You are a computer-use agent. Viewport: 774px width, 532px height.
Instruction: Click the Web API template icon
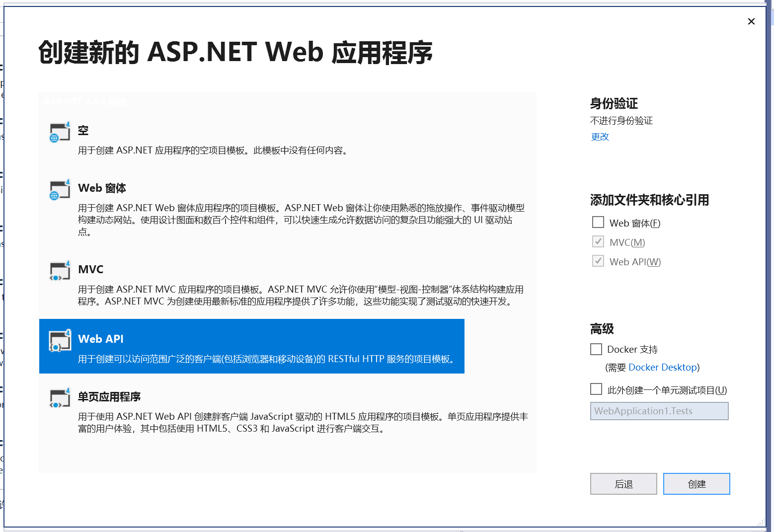[x=60, y=341]
